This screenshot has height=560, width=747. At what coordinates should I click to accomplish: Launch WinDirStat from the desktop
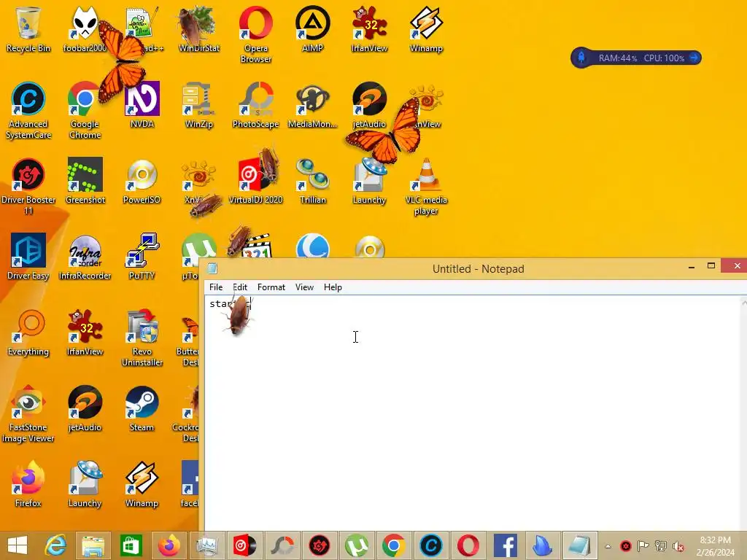click(198, 29)
